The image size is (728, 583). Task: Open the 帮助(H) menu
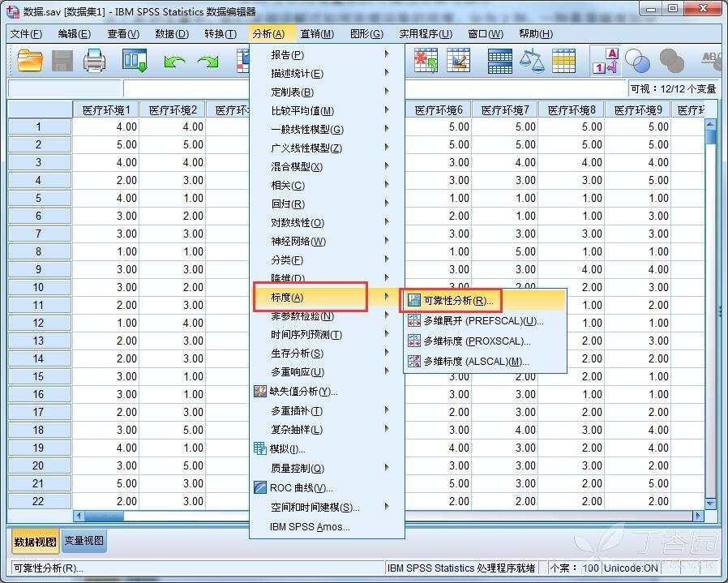(x=536, y=34)
